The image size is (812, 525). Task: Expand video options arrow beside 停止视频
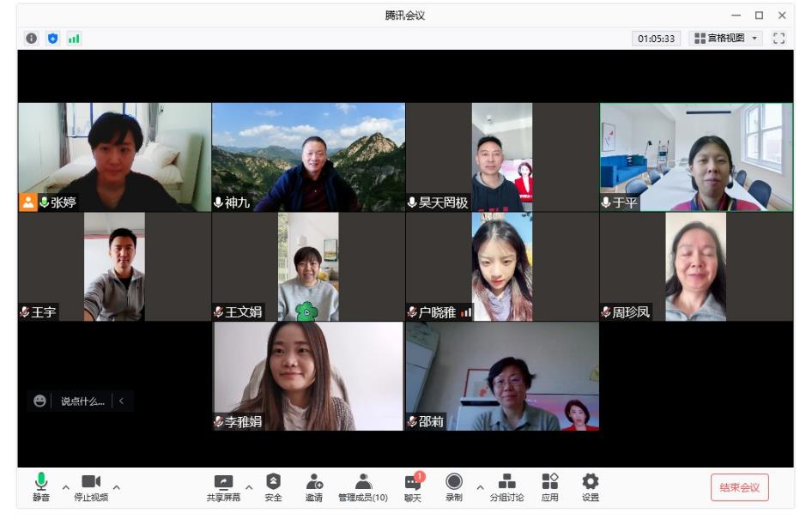point(117,487)
